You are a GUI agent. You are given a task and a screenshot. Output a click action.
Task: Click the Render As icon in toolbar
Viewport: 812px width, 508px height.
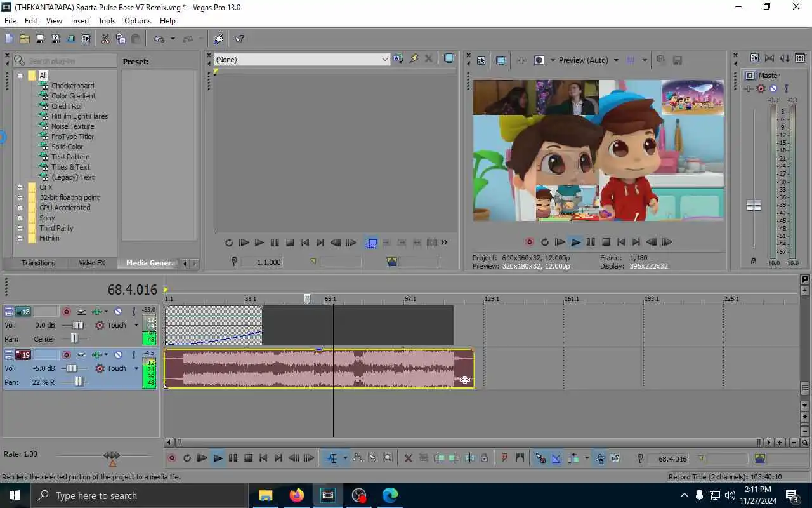click(70, 39)
